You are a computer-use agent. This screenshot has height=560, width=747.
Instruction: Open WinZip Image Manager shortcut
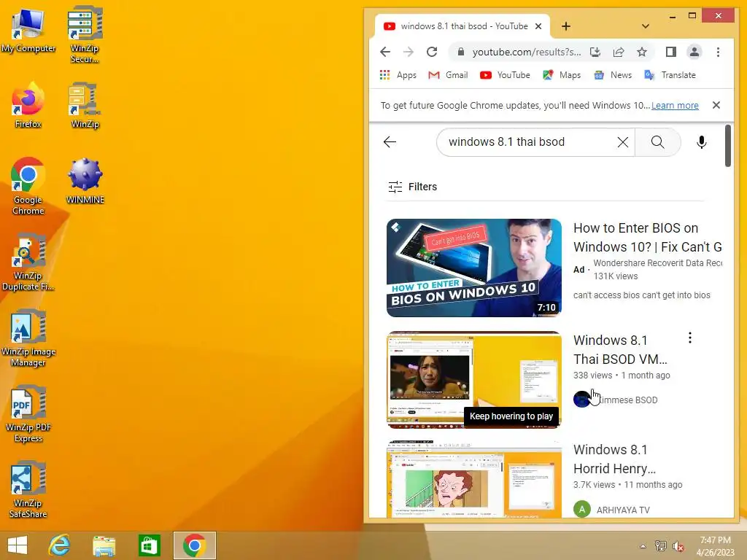click(x=28, y=338)
